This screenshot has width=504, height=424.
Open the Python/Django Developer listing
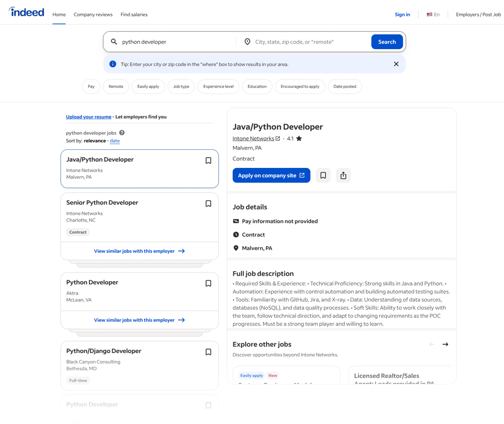pos(104,351)
